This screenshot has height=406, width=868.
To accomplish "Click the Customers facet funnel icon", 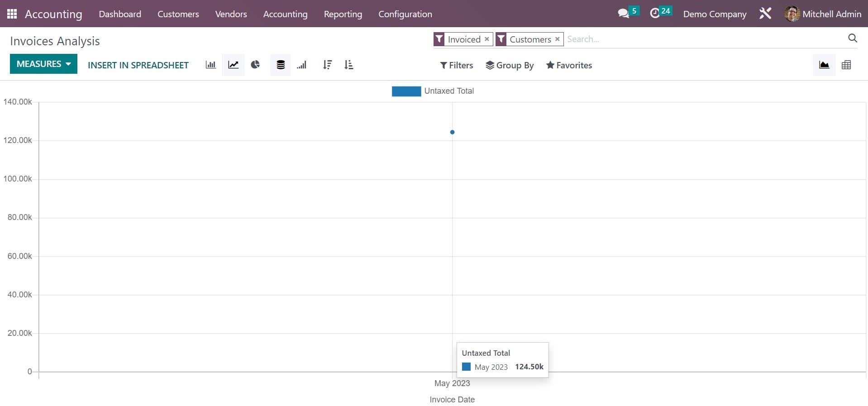I will point(501,39).
